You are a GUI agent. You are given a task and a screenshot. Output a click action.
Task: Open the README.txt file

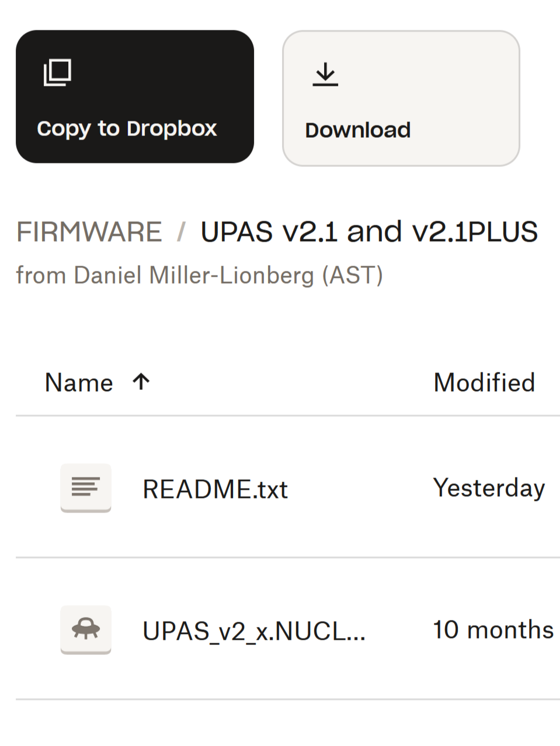pyautogui.click(x=215, y=489)
